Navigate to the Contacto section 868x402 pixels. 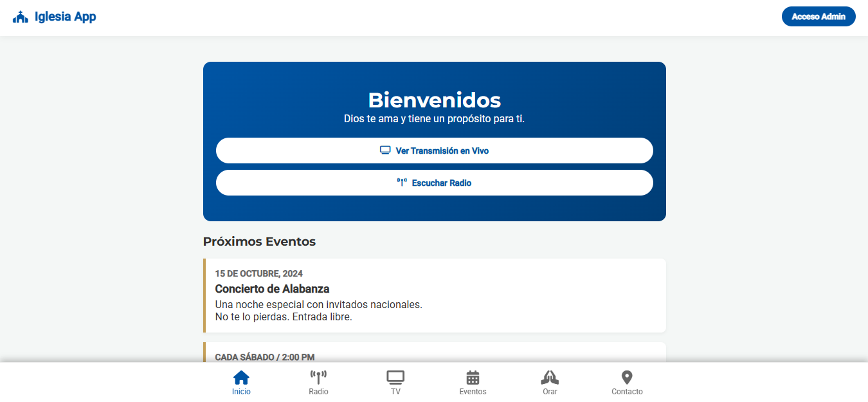tap(626, 383)
